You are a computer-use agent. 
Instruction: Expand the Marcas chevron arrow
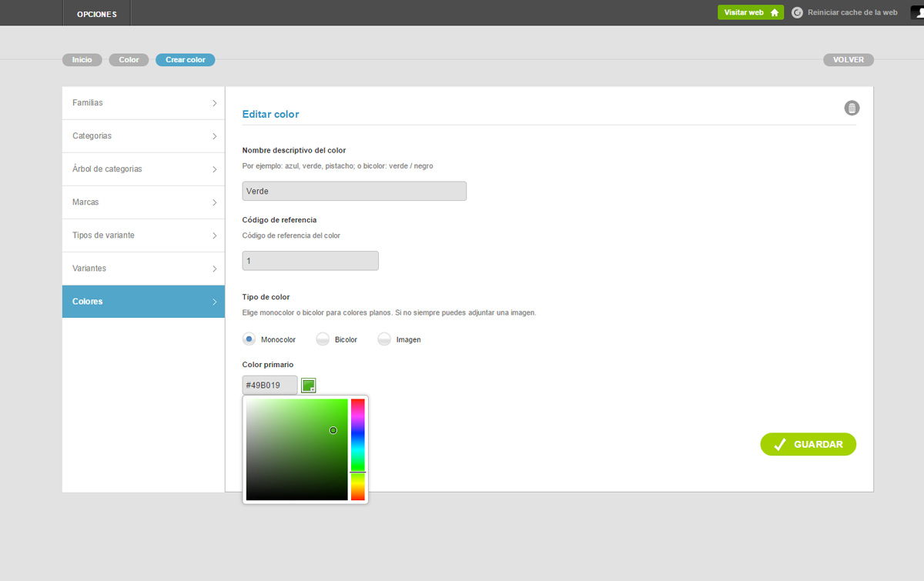[x=214, y=202]
